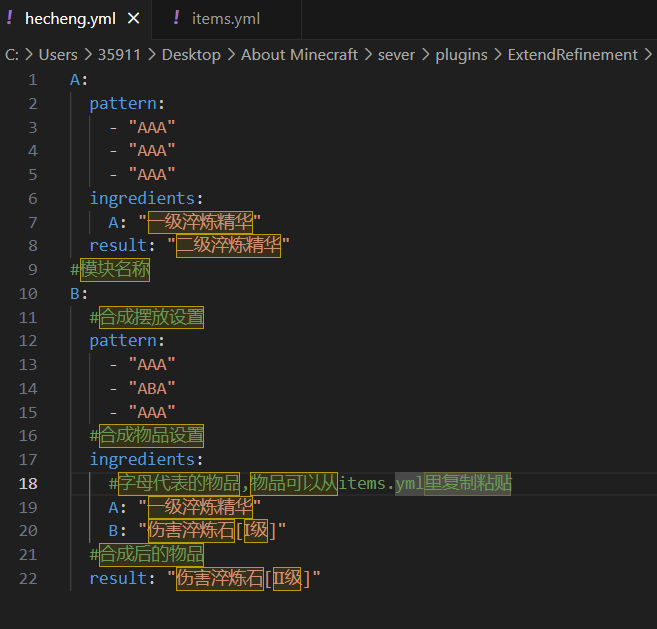Open the About Minecraft breadcrumb segment
Screen dimensions: 657x629
click(x=299, y=55)
